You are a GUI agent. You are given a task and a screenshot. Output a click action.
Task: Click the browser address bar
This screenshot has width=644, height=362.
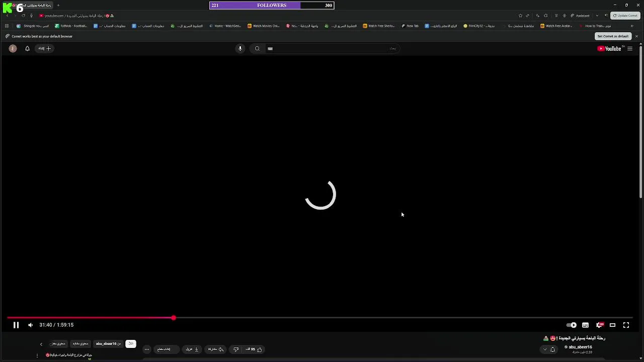click(x=277, y=16)
